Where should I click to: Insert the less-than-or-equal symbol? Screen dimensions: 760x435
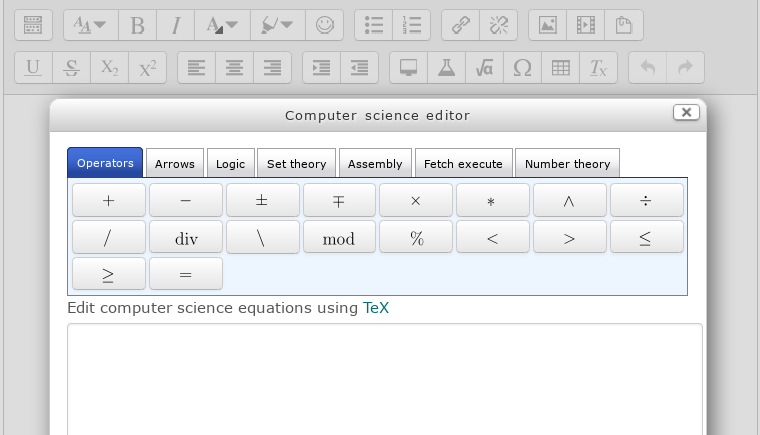[x=647, y=237]
